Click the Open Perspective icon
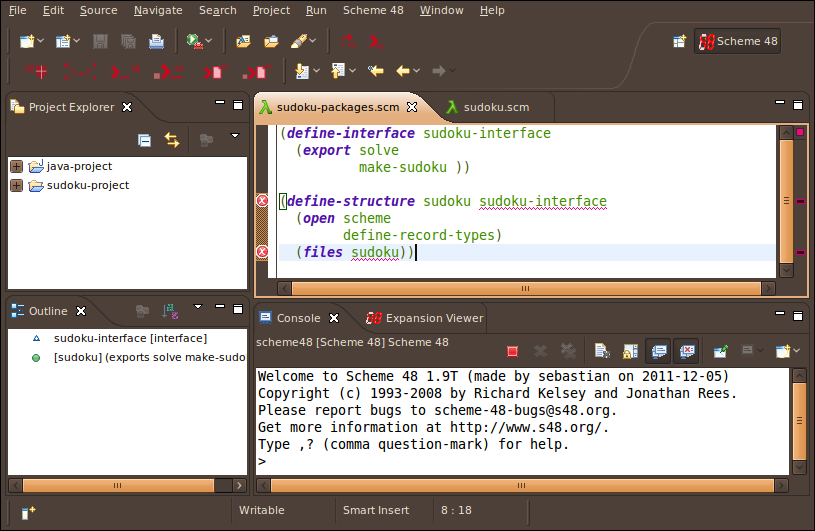The height and width of the screenshot is (531, 815). pyautogui.click(x=679, y=42)
